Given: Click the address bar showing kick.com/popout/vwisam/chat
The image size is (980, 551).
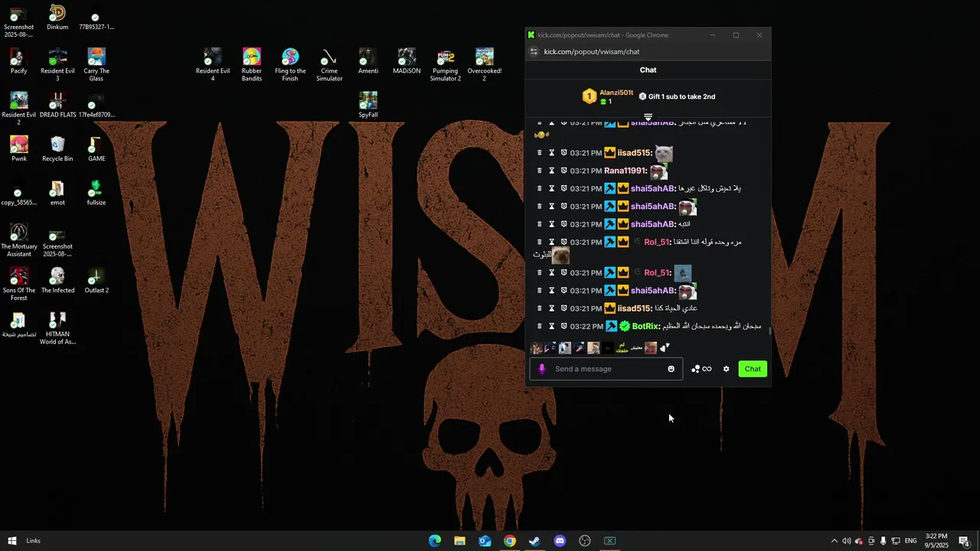Looking at the screenshot, I should tap(592, 51).
